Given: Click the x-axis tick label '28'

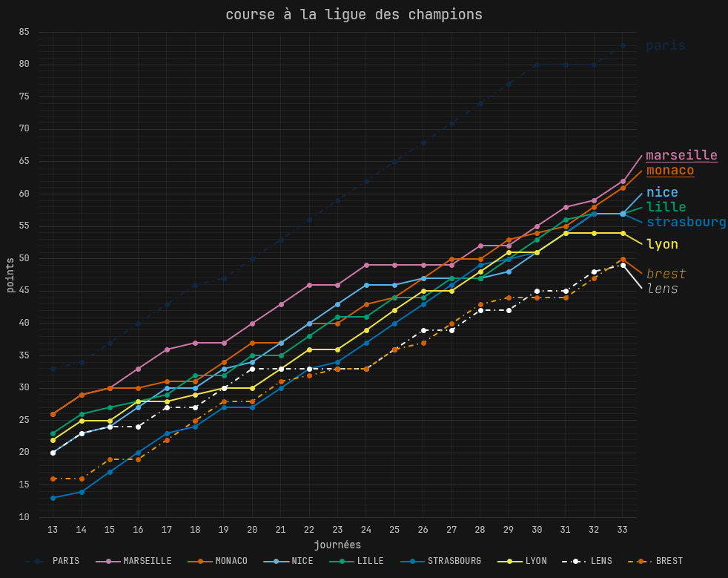Looking at the screenshot, I should coord(480,530).
